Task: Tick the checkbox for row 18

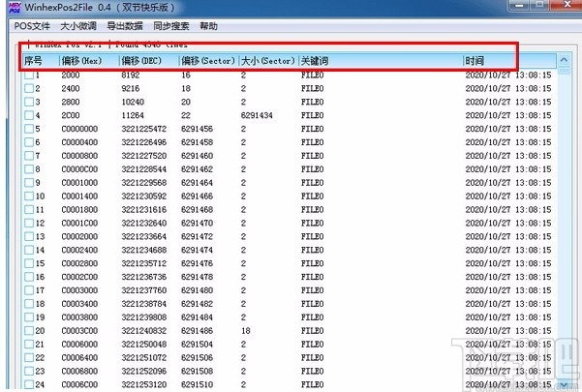Action: tap(29, 304)
